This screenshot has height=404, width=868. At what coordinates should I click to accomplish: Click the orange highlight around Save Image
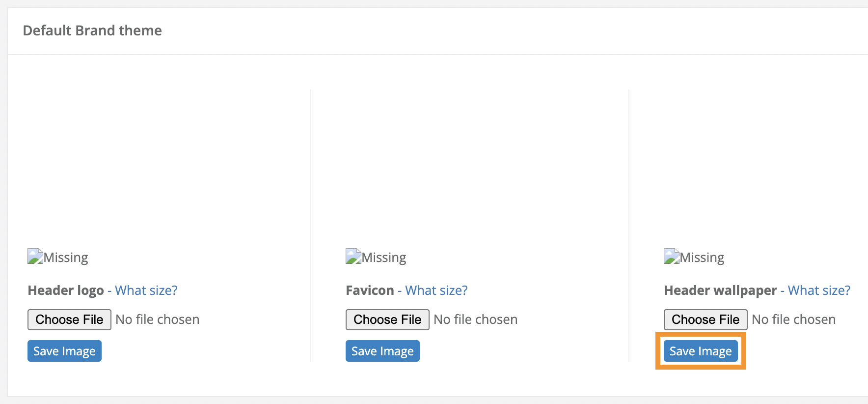[x=701, y=334]
